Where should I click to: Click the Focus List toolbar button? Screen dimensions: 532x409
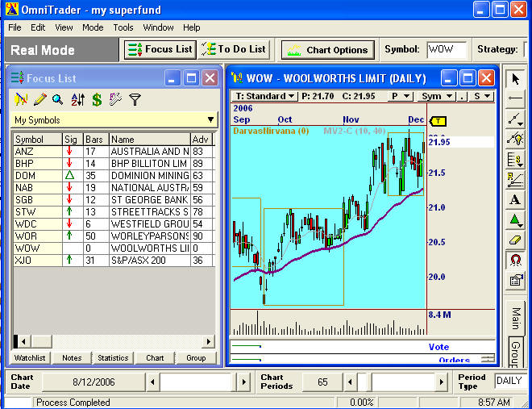tap(160, 50)
